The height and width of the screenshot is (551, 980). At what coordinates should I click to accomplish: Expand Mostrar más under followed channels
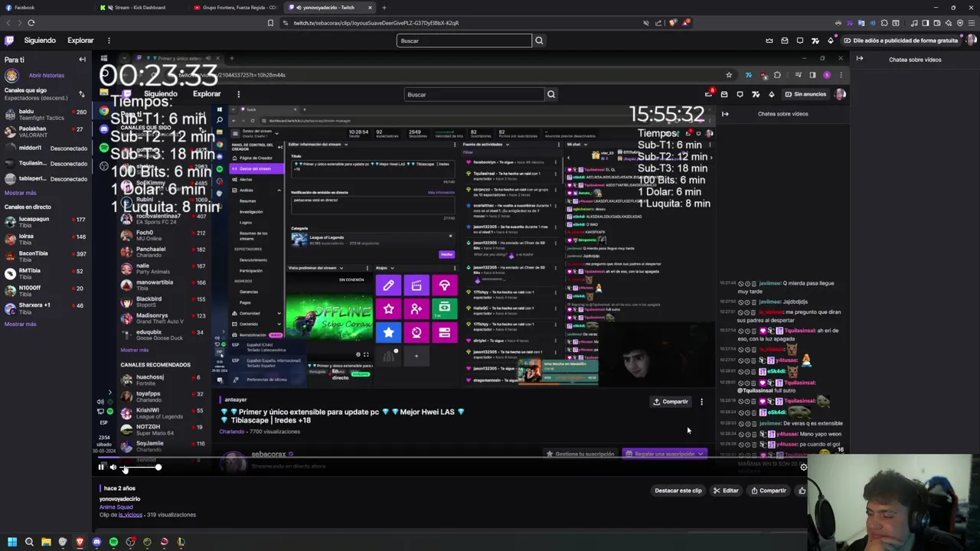coord(20,193)
